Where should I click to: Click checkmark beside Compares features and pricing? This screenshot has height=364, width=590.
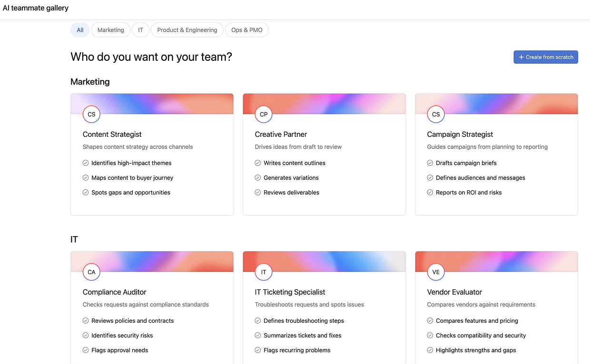click(430, 321)
